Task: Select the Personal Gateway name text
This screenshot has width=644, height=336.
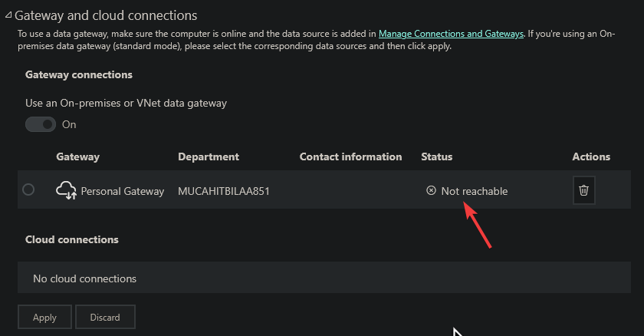Action: (123, 191)
